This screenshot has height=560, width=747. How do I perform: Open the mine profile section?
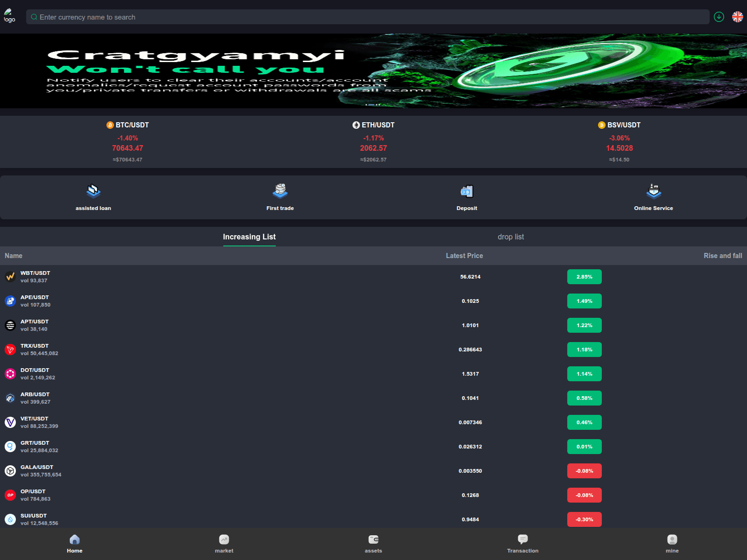coord(672,544)
